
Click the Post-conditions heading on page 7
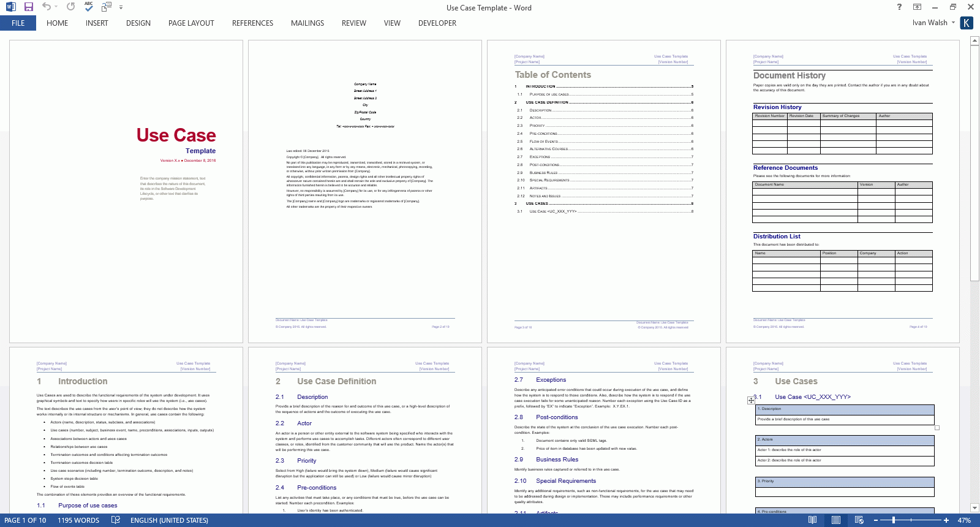(557, 417)
